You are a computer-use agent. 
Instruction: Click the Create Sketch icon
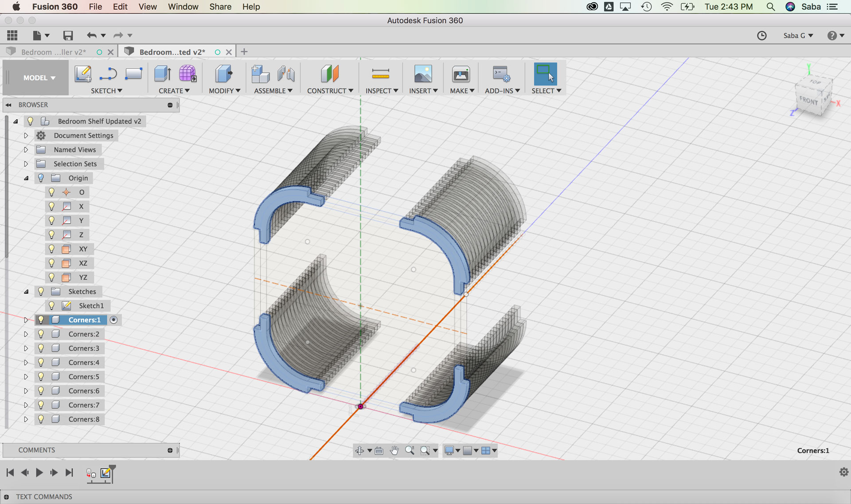pyautogui.click(x=83, y=74)
